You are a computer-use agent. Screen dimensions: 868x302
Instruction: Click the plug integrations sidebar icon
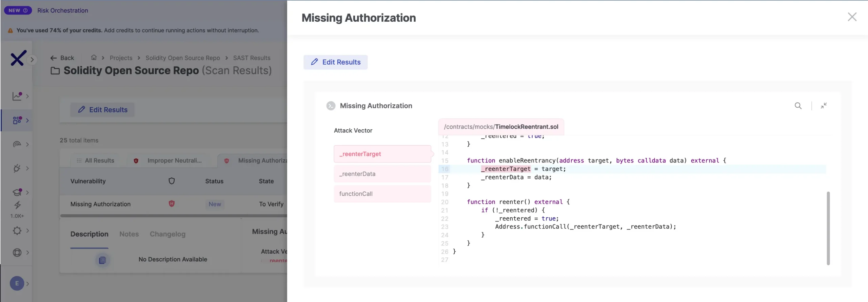point(17,168)
